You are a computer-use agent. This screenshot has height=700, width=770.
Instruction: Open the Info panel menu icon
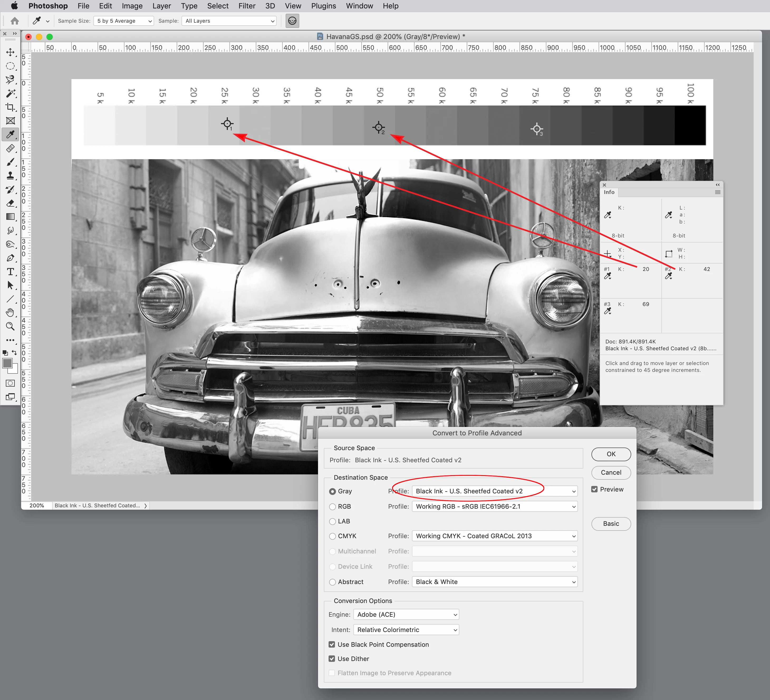(717, 192)
